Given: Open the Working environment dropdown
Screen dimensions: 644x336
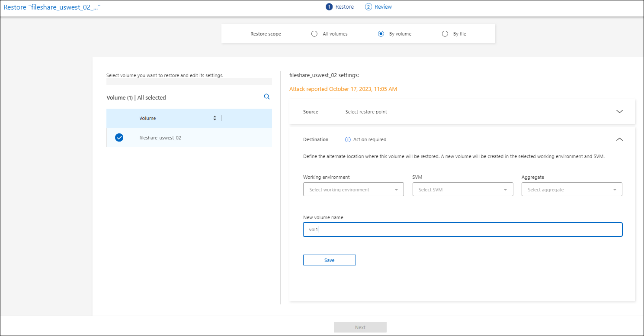Looking at the screenshot, I should [x=353, y=190].
